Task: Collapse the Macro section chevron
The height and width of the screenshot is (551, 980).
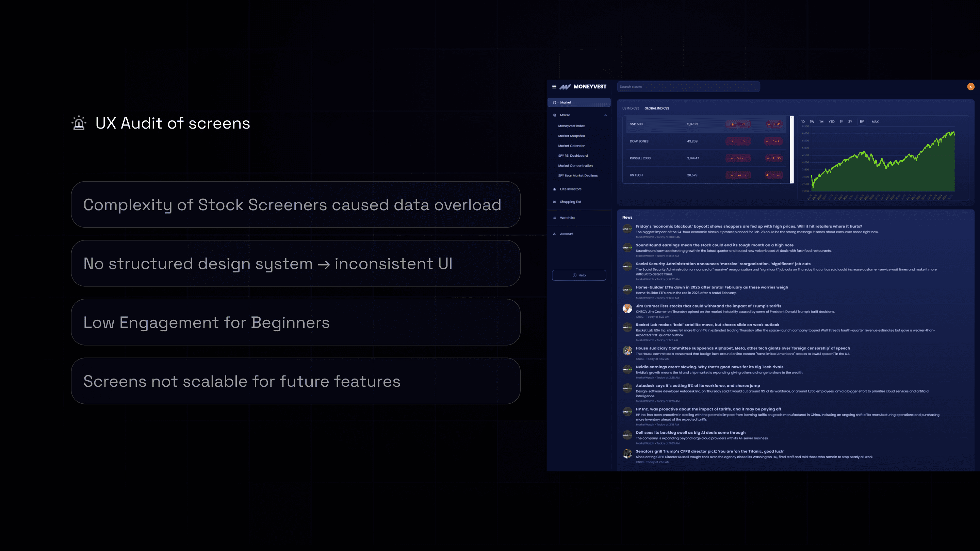Action: click(x=605, y=115)
